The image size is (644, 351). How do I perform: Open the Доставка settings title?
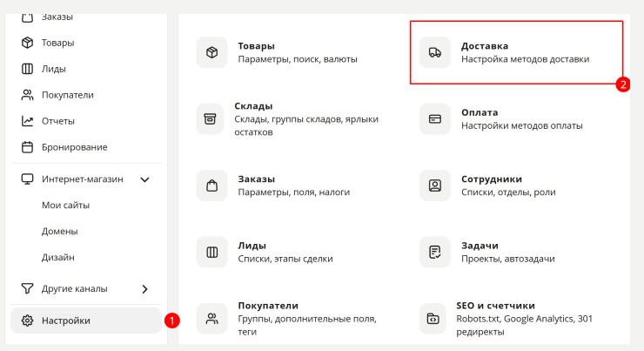point(485,46)
